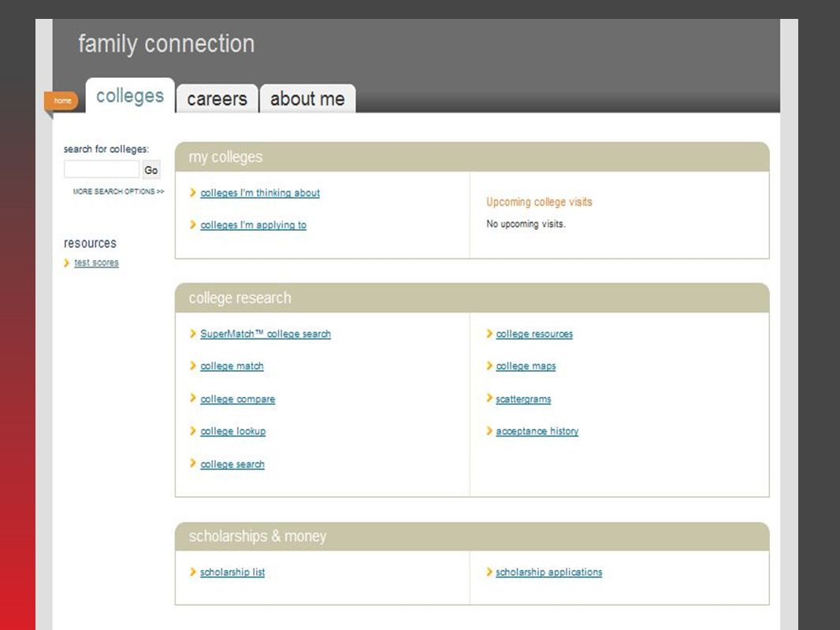Image resolution: width=840 pixels, height=630 pixels.
Task: Open the test scores resource link
Action: [96, 262]
